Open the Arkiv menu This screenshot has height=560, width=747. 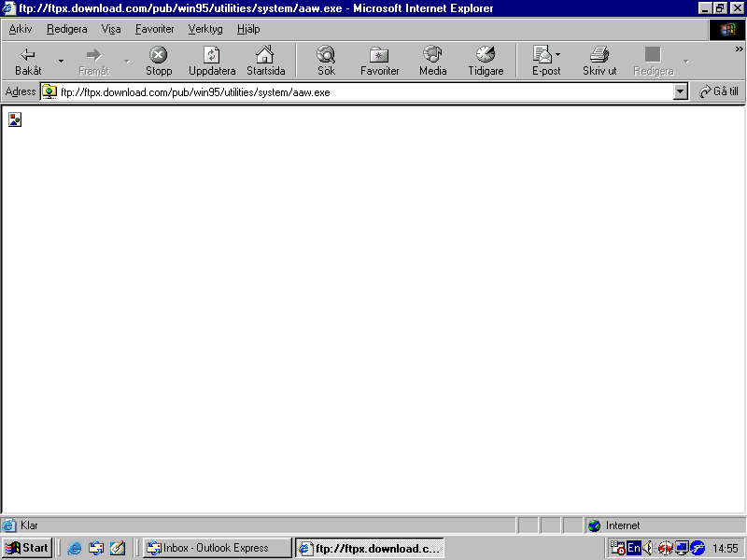[x=21, y=30]
